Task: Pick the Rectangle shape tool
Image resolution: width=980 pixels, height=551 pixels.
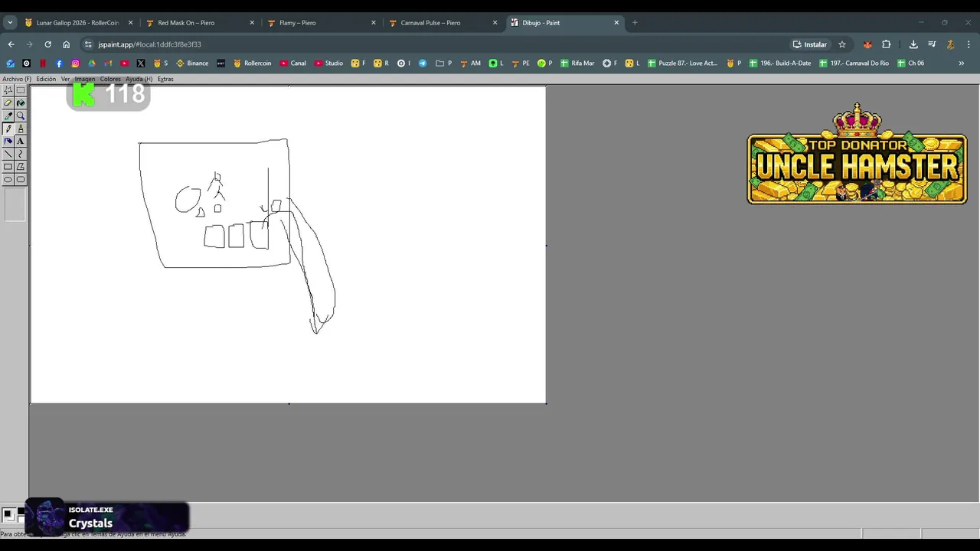Action: [8, 167]
